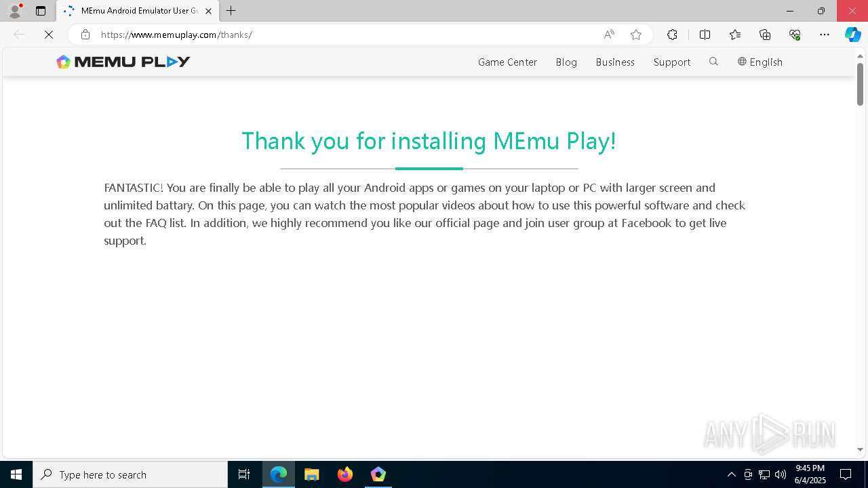Show hidden system tray icons
868x488 pixels.
point(731,474)
